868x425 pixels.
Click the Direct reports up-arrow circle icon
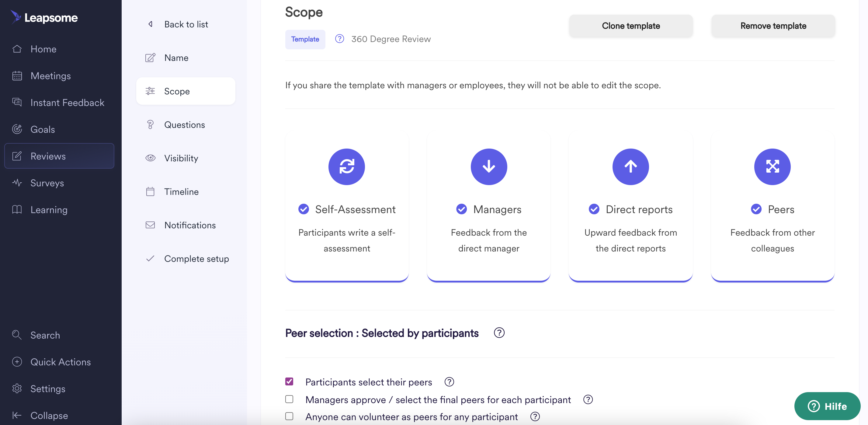pos(630,167)
